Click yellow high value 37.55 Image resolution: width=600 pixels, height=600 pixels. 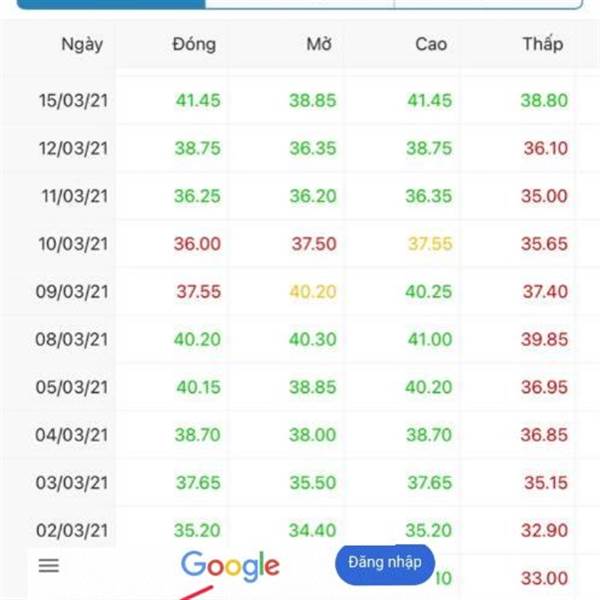tap(430, 244)
